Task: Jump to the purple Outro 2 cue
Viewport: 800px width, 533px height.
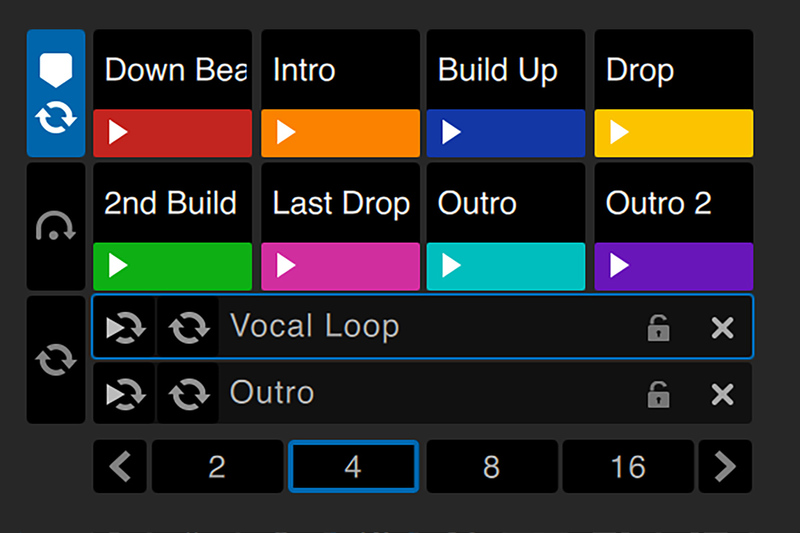Action: click(x=673, y=266)
